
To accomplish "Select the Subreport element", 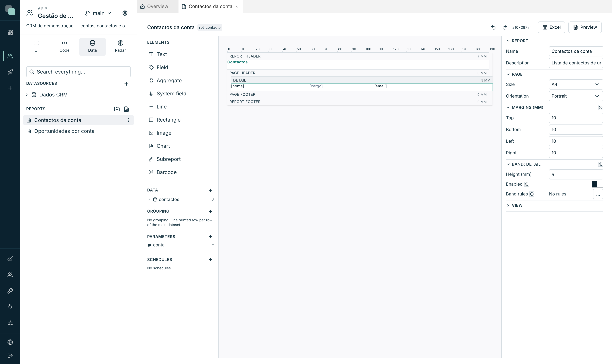I will 181,159.
